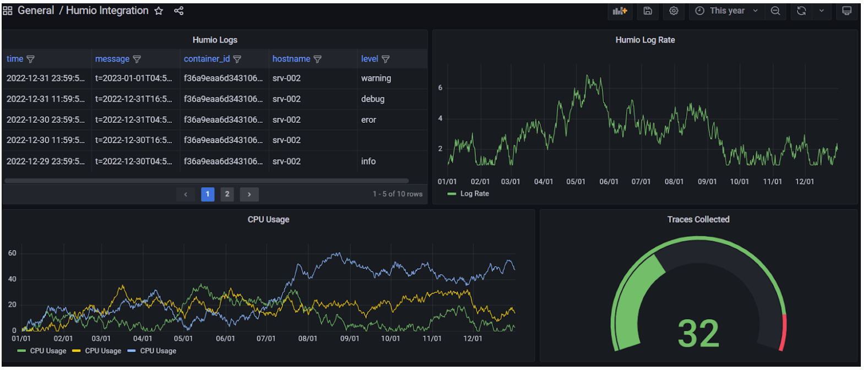Viewport: 868px width, 370px height.
Task: Toggle the yellow CPU Usage legend
Action: [x=103, y=351]
